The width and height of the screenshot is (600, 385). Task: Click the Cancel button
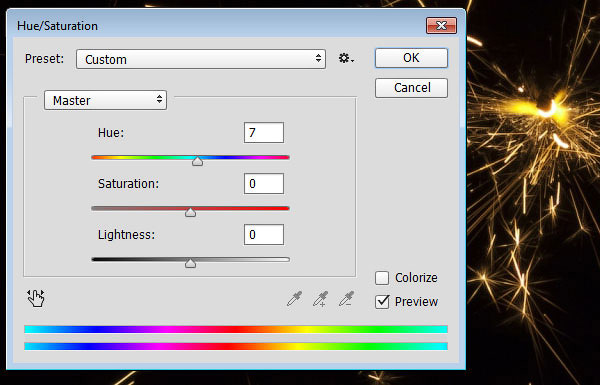(x=411, y=88)
